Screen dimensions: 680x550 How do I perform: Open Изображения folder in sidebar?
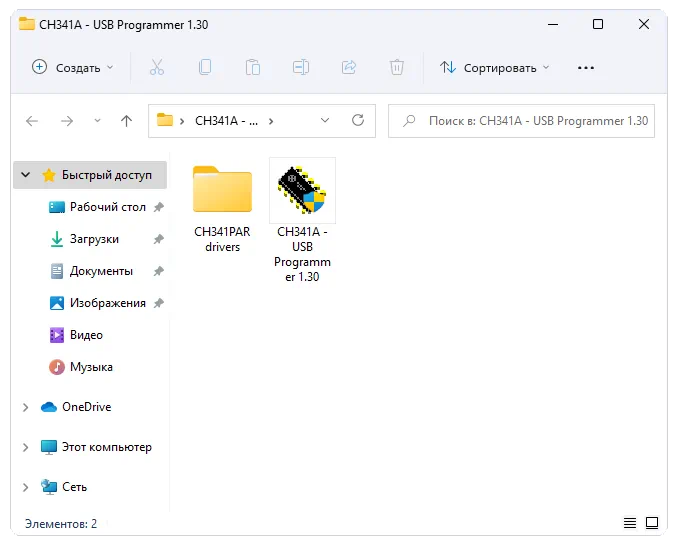pyautogui.click(x=108, y=303)
